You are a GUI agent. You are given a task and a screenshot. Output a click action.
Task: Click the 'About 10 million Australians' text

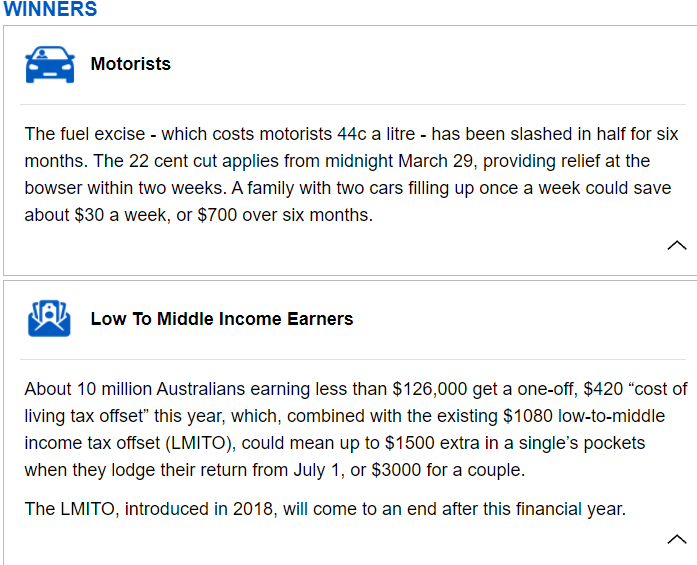point(135,389)
